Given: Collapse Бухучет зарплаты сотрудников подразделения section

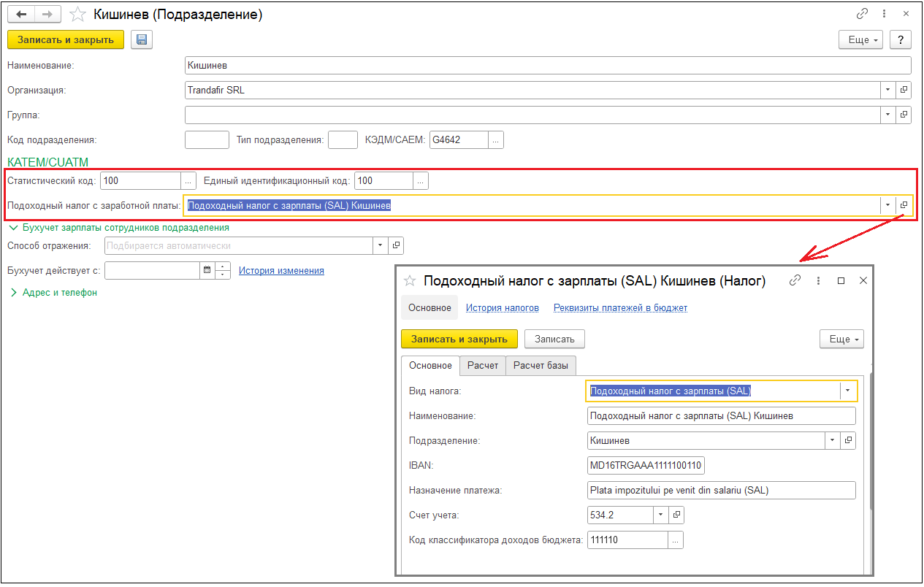Looking at the screenshot, I should click(13, 228).
